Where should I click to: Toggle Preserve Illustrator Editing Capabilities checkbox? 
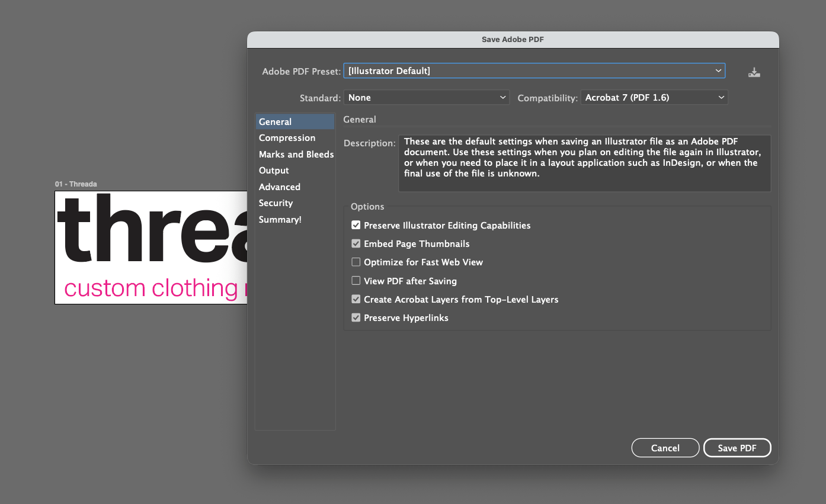356,225
